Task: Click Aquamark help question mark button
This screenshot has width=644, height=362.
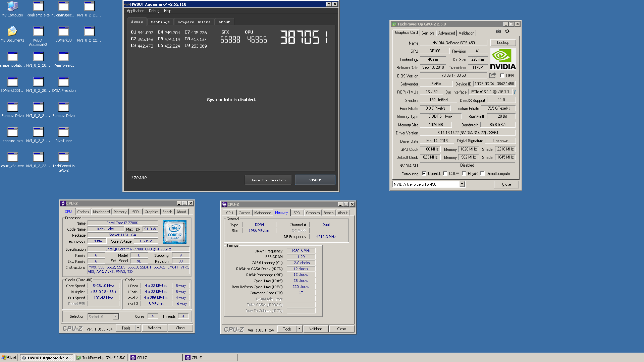Action: pyautogui.click(x=329, y=4)
